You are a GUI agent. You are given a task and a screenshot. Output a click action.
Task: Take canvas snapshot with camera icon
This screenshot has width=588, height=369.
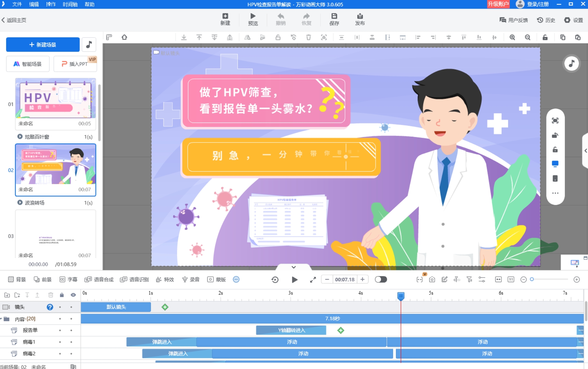pos(432,280)
